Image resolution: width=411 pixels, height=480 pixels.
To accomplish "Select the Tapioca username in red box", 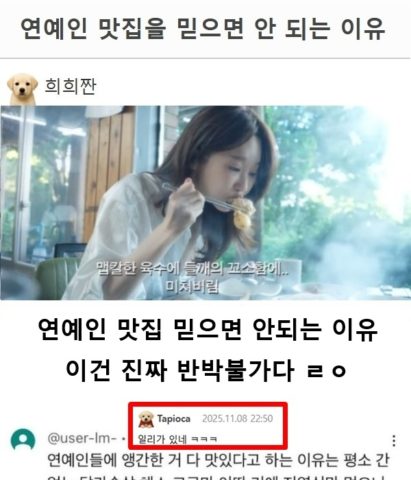I will pyautogui.click(x=174, y=419).
